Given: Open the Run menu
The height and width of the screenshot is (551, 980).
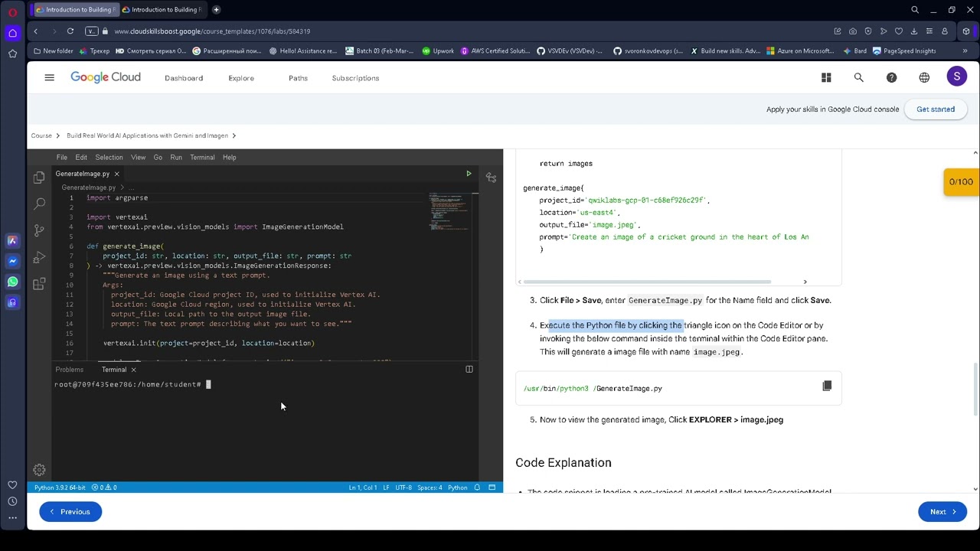Looking at the screenshot, I should click(x=176, y=157).
